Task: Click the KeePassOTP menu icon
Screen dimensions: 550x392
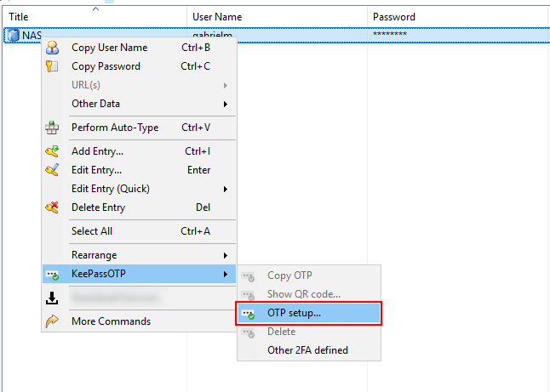Action: pyautogui.click(x=52, y=274)
